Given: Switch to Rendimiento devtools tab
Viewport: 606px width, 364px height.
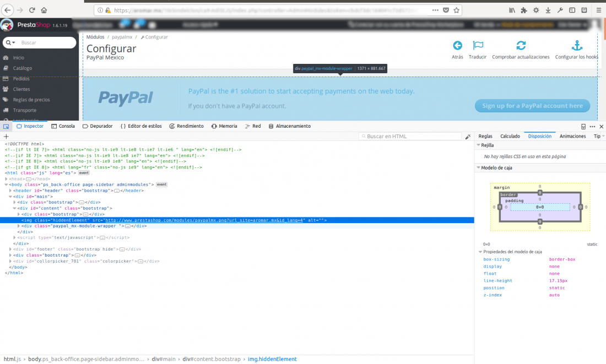Looking at the screenshot, I should coord(186,126).
